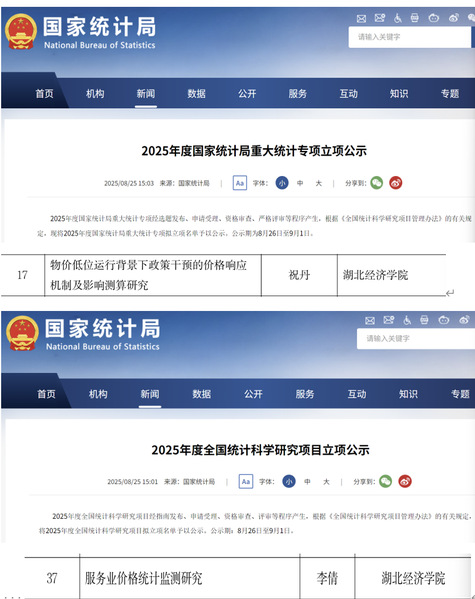The width and height of the screenshot is (475, 599).
Task: Open 服务 menu in the 全国统计科学研究项目 page navigation
Action: 305,394
